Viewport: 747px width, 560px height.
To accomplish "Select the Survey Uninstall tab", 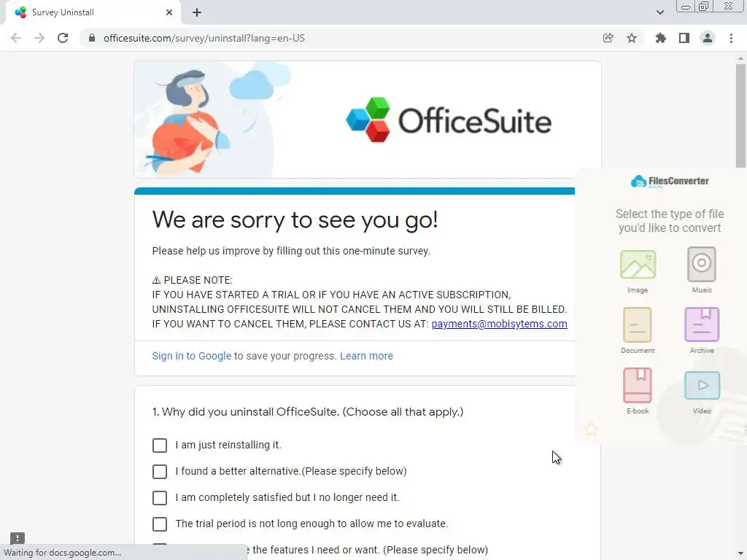I will pyautogui.click(x=93, y=12).
